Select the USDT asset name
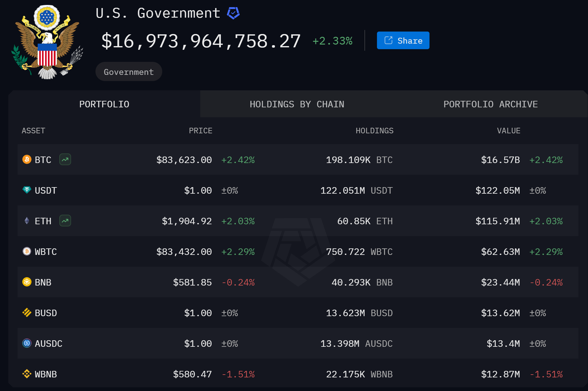Viewport: 588px width, 391px height. click(46, 191)
